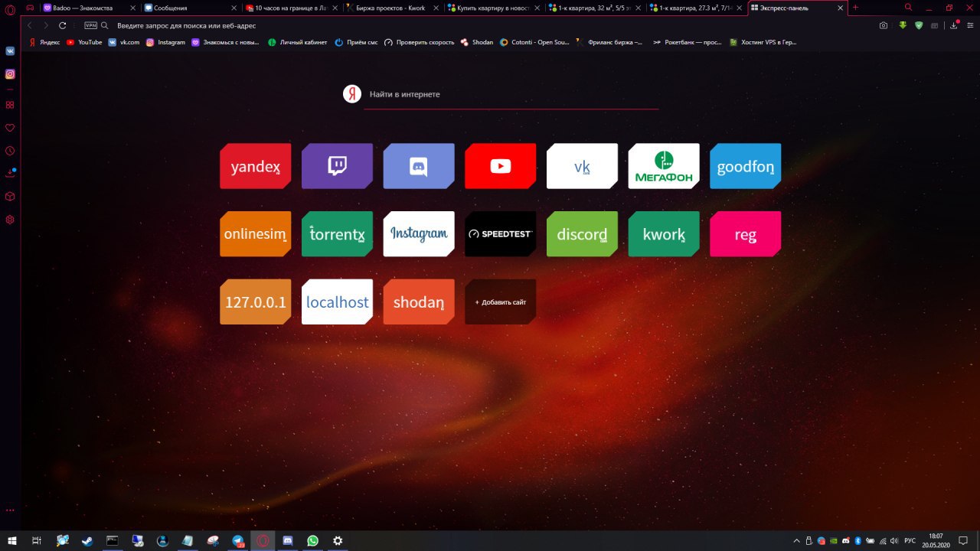Open the green shield ad blocker icon
This screenshot has width=980, height=551.
point(919,25)
